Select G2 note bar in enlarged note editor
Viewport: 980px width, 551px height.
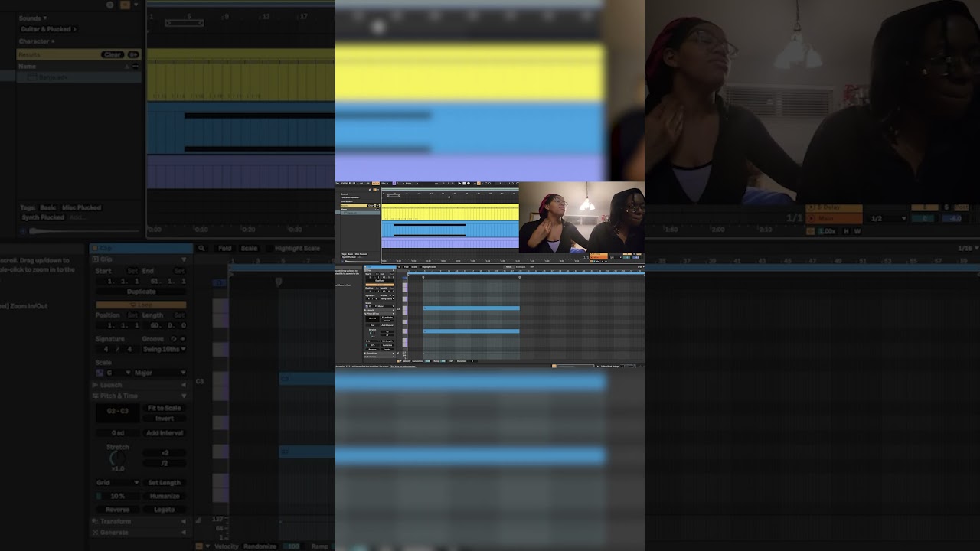tap(307, 452)
